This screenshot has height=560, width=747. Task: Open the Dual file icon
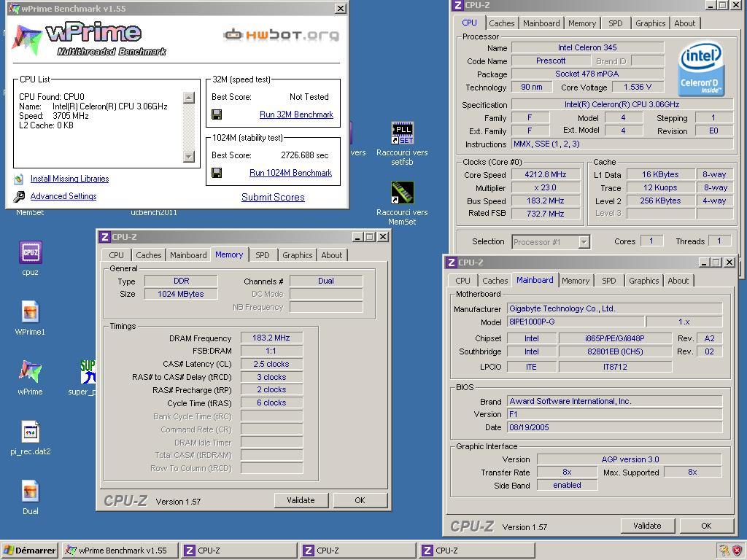click(31, 491)
